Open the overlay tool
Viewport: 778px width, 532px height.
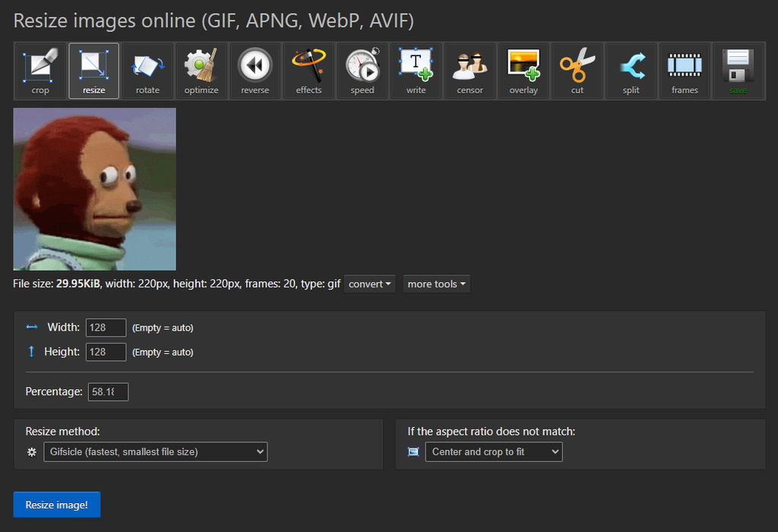[x=523, y=71]
